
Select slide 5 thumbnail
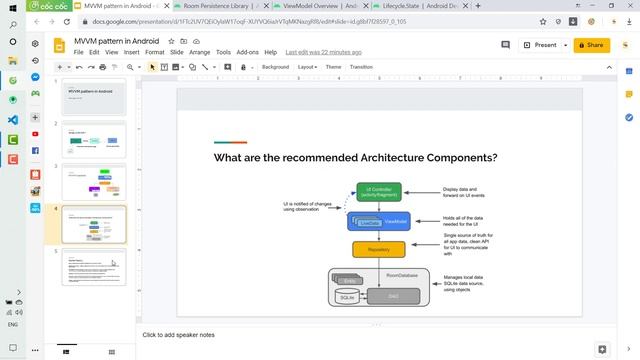click(94, 267)
